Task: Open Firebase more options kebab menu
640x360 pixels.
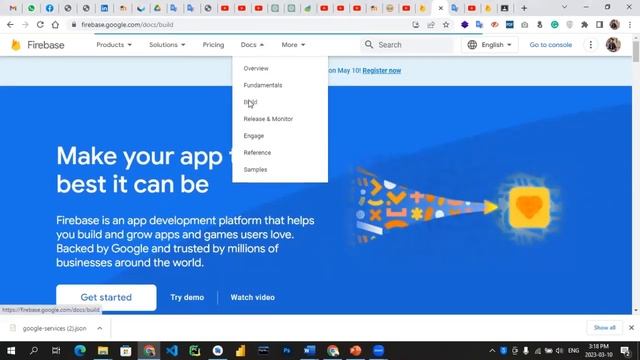Action: pyautogui.click(x=591, y=45)
